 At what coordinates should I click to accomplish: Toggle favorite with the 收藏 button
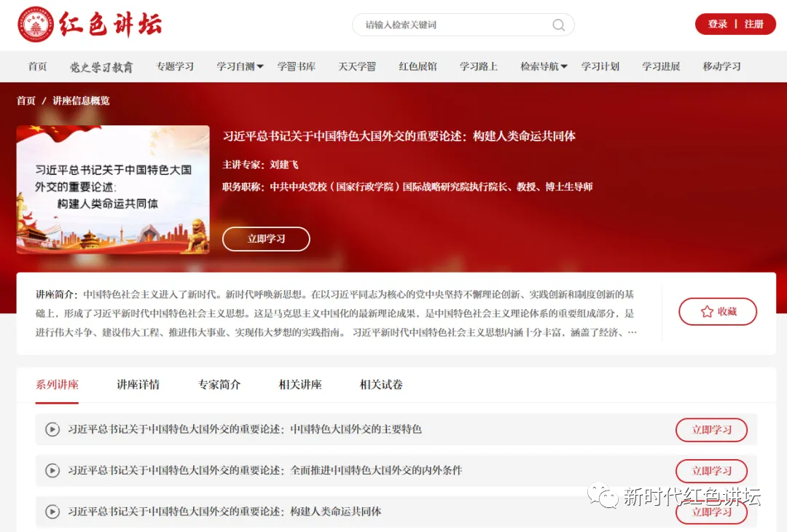pyautogui.click(x=718, y=310)
